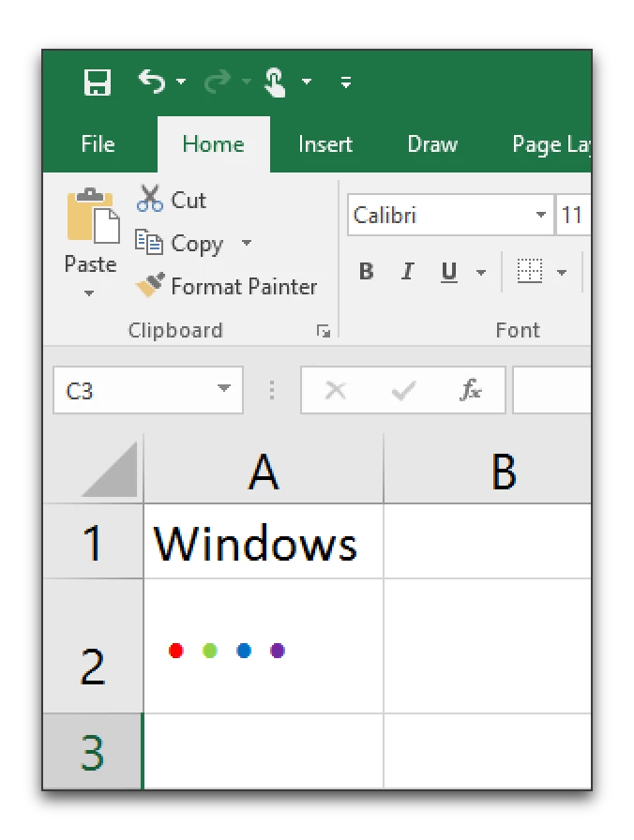Select empty cell B1

pyautogui.click(x=489, y=541)
